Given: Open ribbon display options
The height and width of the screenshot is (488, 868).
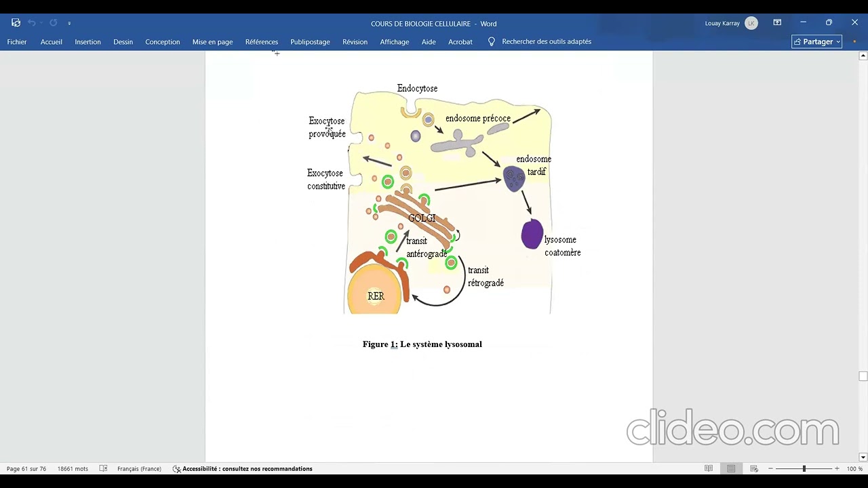Looking at the screenshot, I should pos(777,23).
